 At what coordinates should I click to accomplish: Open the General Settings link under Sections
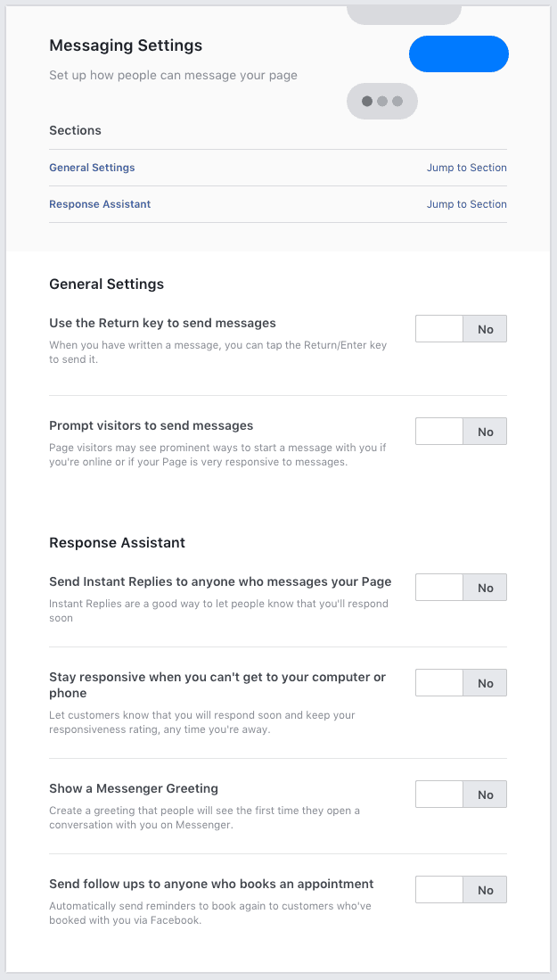[x=92, y=168]
